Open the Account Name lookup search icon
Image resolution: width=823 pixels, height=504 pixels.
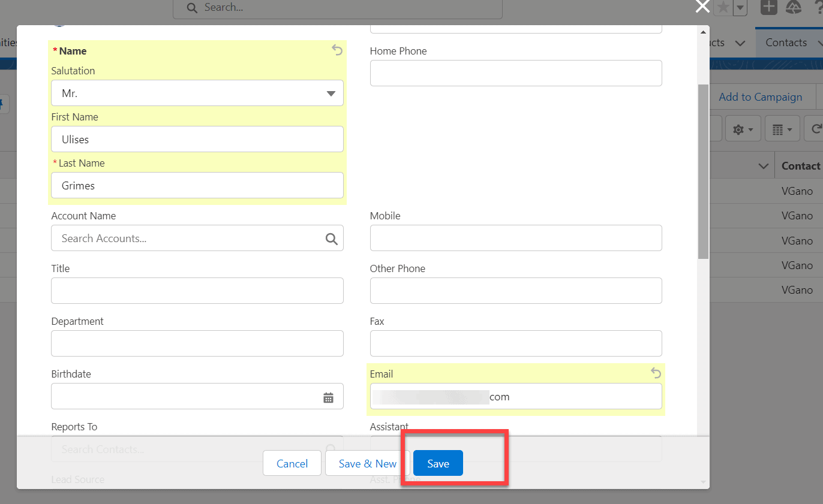(332, 238)
